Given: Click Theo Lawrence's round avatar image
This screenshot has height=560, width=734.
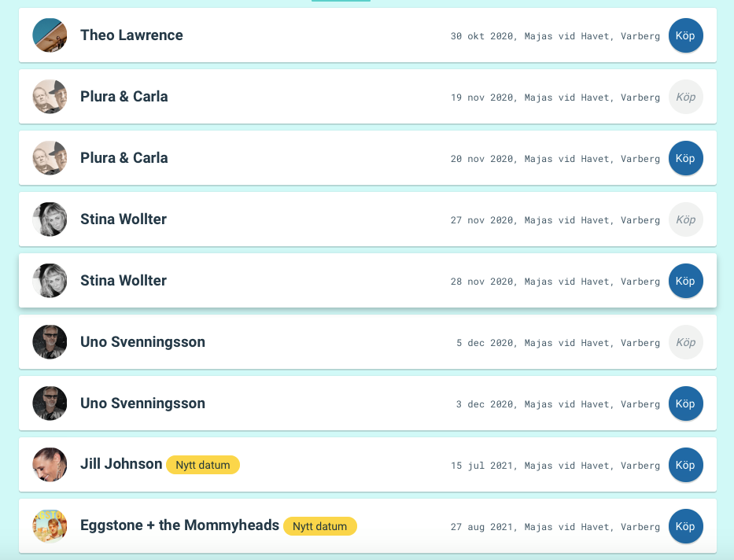Looking at the screenshot, I should click(50, 35).
